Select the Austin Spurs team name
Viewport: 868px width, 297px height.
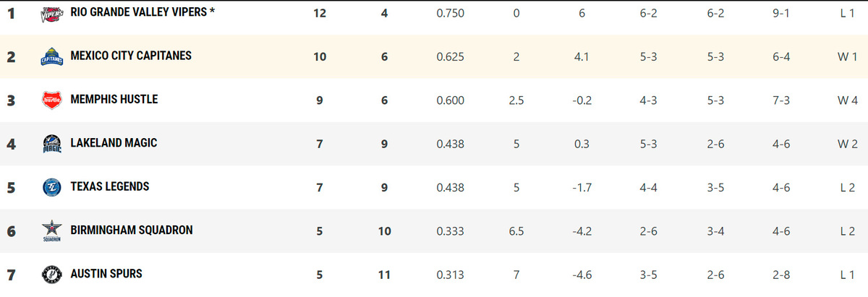pos(106,274)
